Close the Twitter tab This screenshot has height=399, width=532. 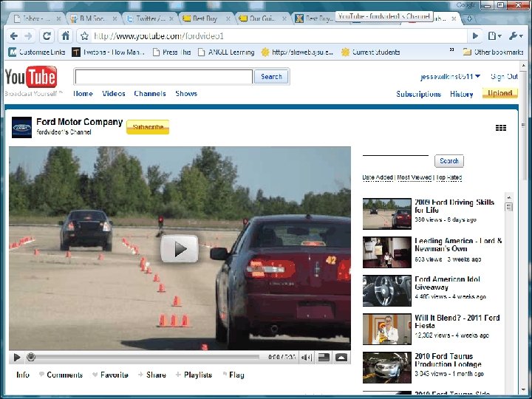[171, 19]
